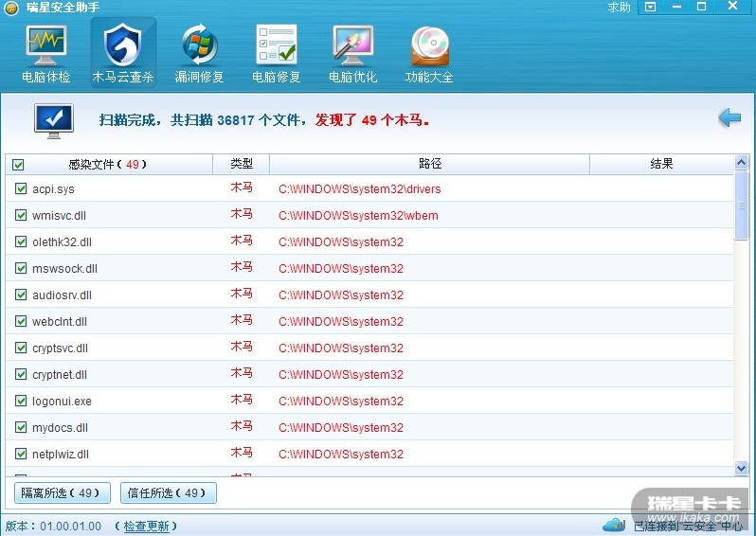Click the 求助 help link in title bar
This screenshot has height=536, width=756.
click(619, 8)
